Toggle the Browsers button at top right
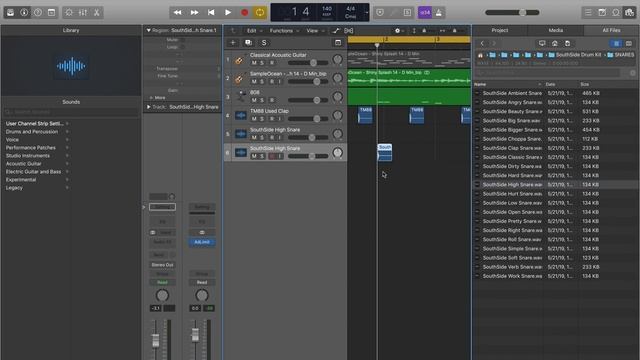Screen dimensions: 640x360 tap(629, 12)
